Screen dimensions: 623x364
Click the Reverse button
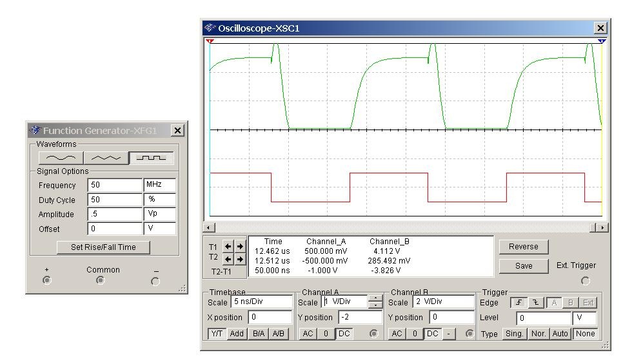(523, 247)
